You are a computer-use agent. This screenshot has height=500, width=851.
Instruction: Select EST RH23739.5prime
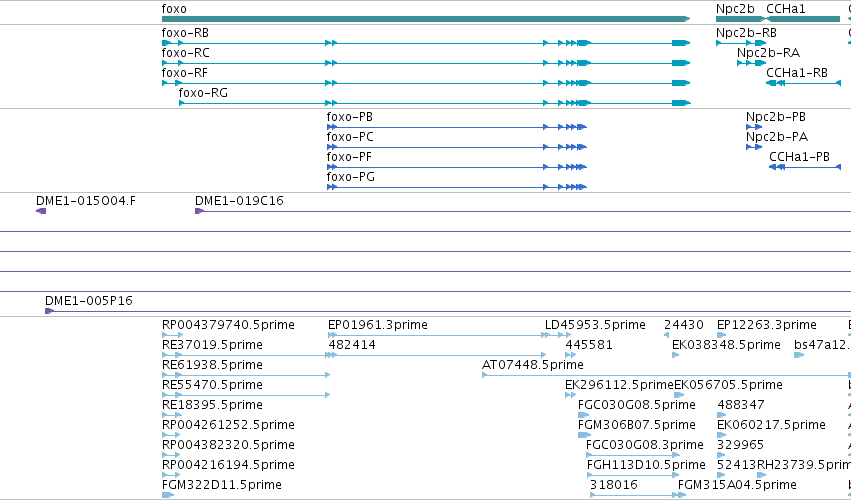coord(804,465)
